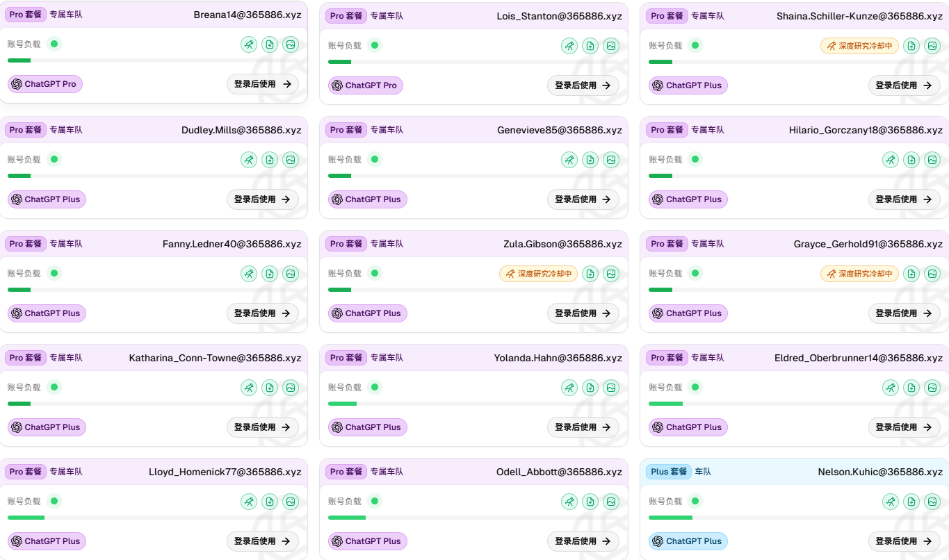Click the email Dudley.Mills@365886.xyz
This screenshot has height=560, width=949.
[x=241, y=130]
